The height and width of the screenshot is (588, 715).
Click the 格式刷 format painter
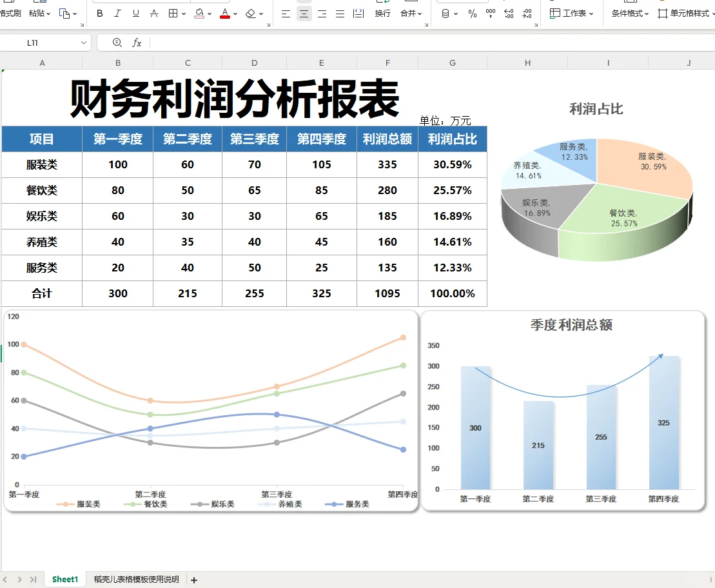point(10,14)
